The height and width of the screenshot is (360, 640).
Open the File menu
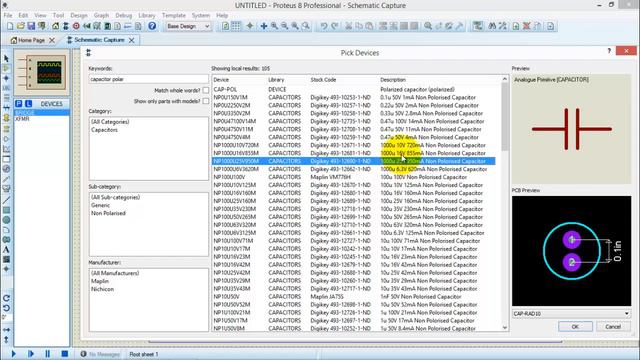[8, 15]
